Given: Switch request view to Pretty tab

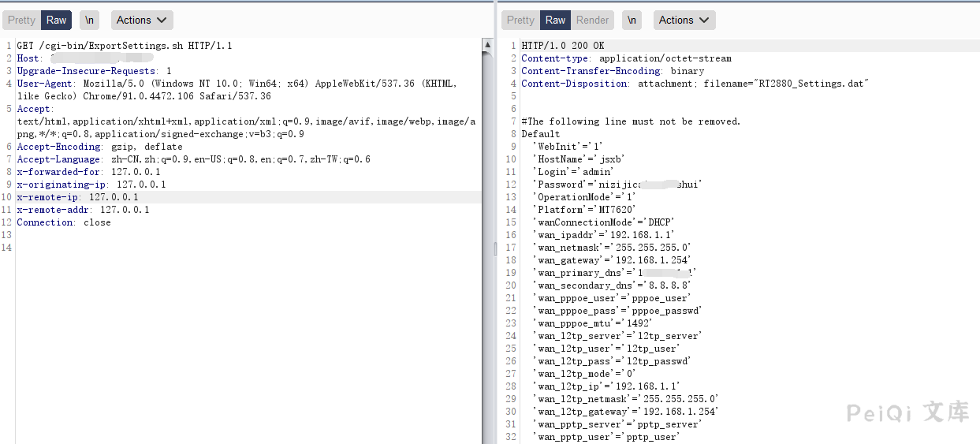Looking at the screenshot, I should 21,21.
